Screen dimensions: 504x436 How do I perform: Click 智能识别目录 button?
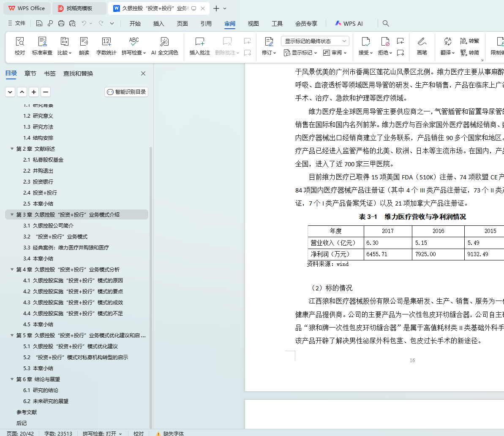click(x=126, y=92)
